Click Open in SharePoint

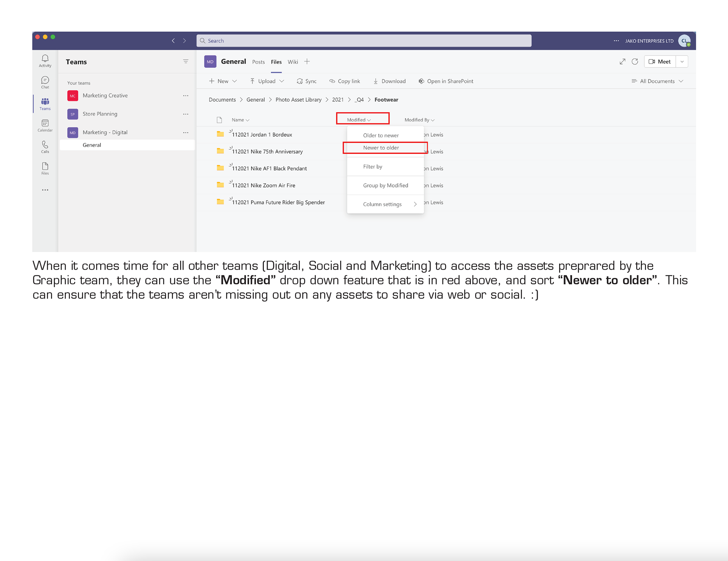tap(446, 81)
